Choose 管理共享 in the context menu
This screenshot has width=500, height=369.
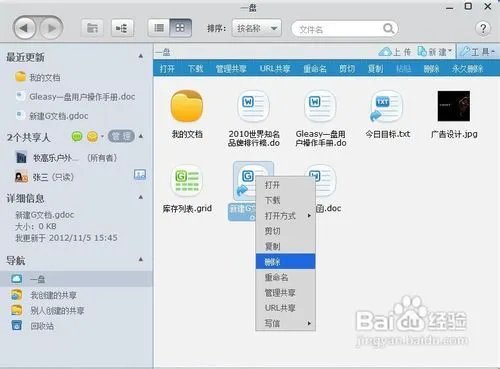[285, 292]
